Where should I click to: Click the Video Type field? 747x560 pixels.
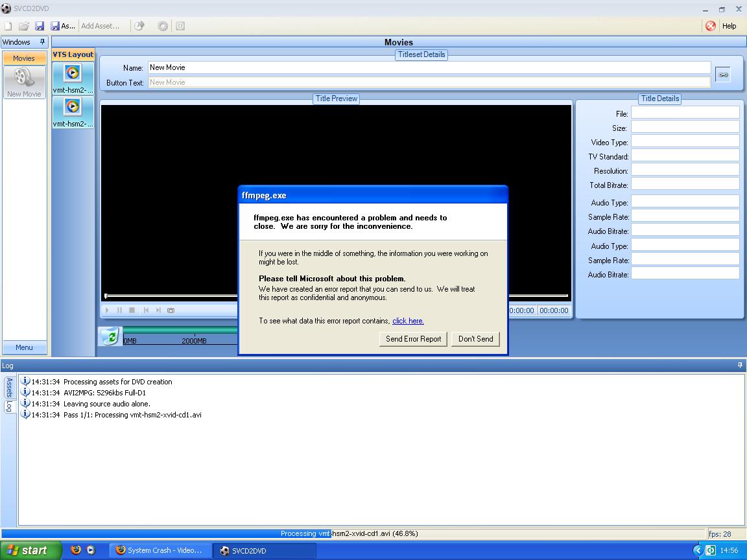tap(685, 141)
